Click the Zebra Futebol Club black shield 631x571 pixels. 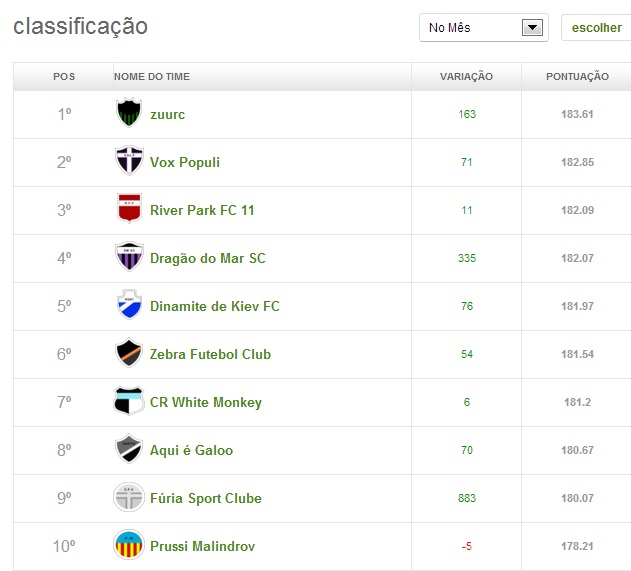click(x=129, y=352)
